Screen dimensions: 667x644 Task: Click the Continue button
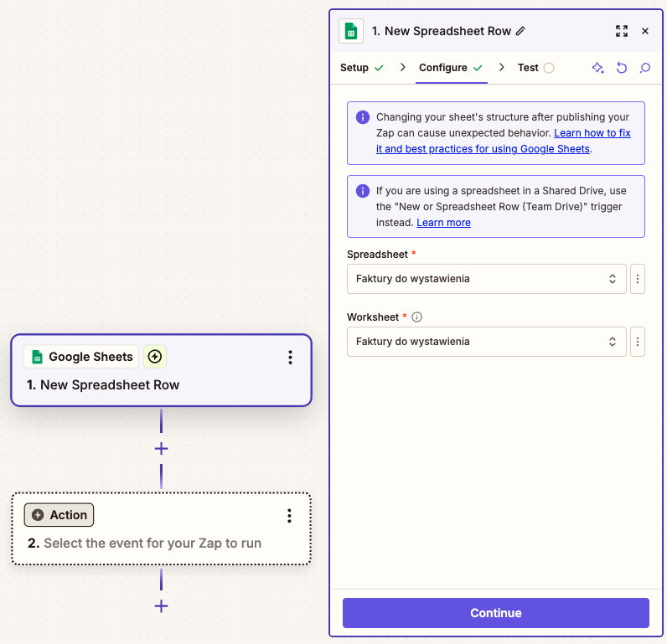[495, 613]
